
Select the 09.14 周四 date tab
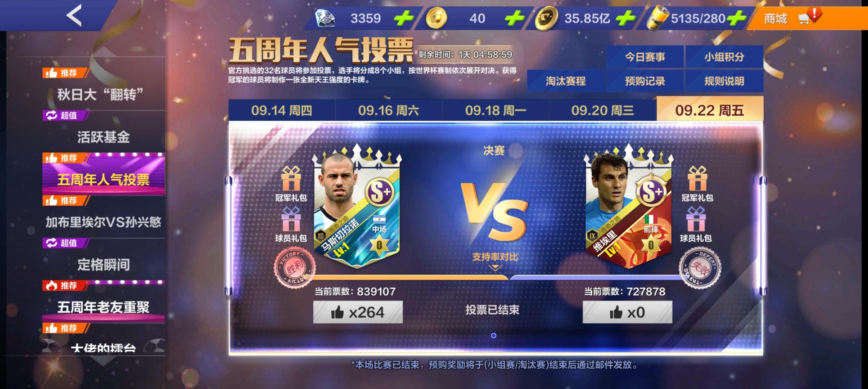pos(282,110)
